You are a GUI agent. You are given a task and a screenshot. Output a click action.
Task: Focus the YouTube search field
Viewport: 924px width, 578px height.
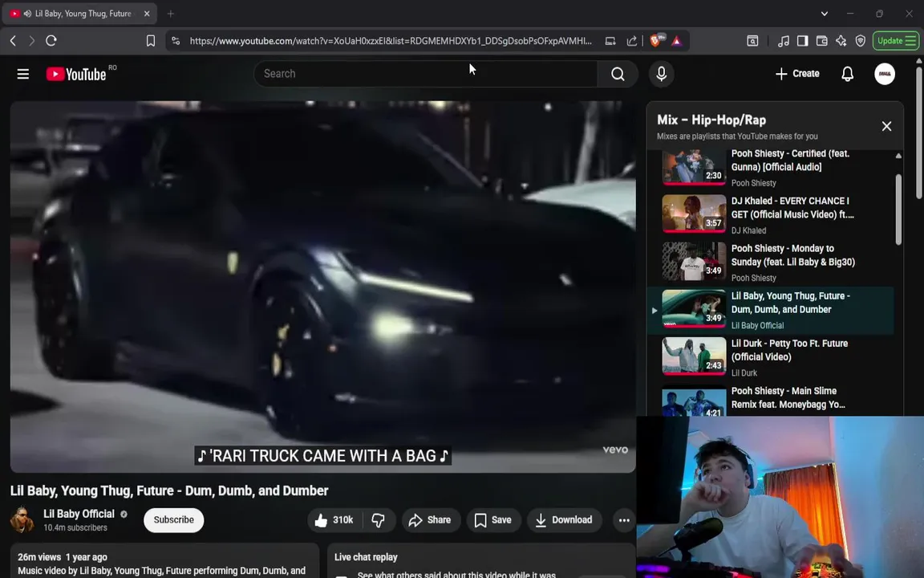425,74
